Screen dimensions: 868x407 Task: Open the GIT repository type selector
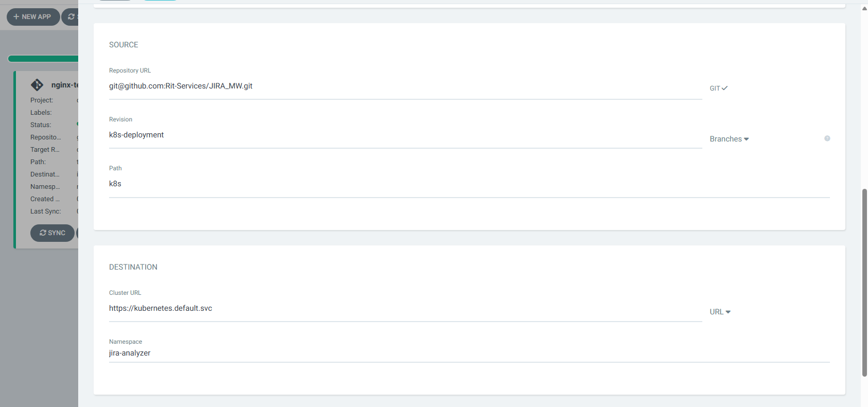718,88
